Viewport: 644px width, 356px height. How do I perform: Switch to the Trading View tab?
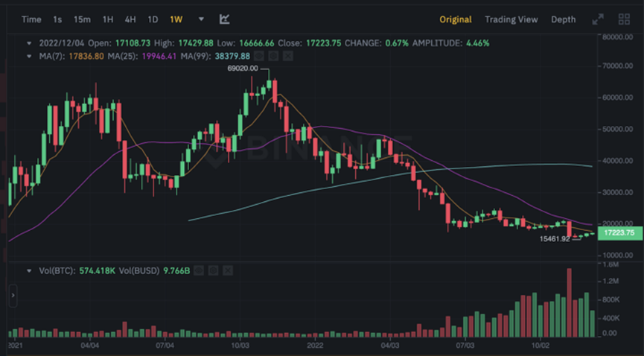point(511,19)
